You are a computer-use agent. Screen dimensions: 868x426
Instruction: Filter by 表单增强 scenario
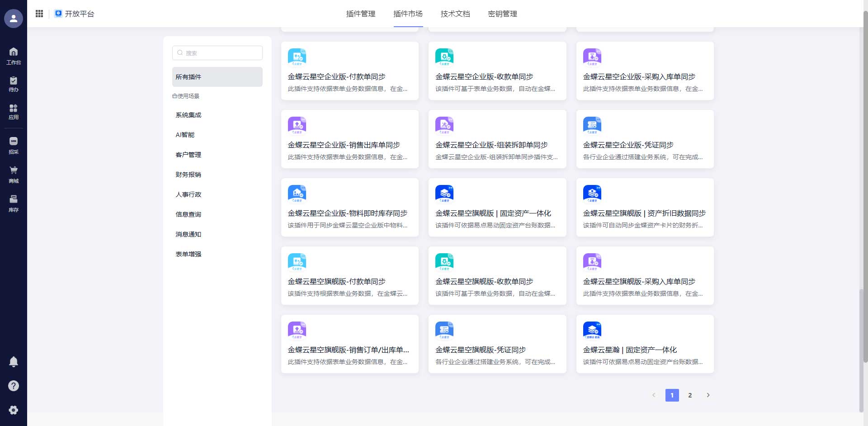click(x=217, y=254)
